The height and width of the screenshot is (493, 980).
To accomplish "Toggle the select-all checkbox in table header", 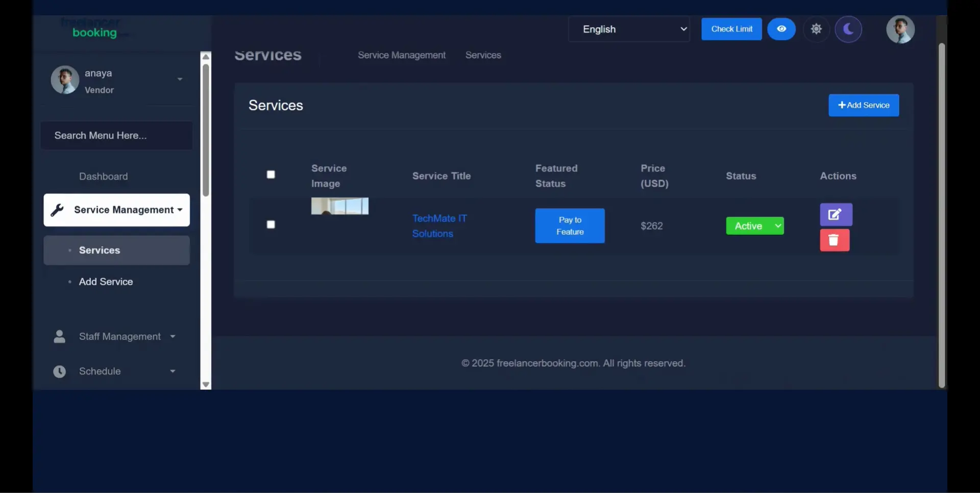I will pyautogui.click(x=271, y=175).
